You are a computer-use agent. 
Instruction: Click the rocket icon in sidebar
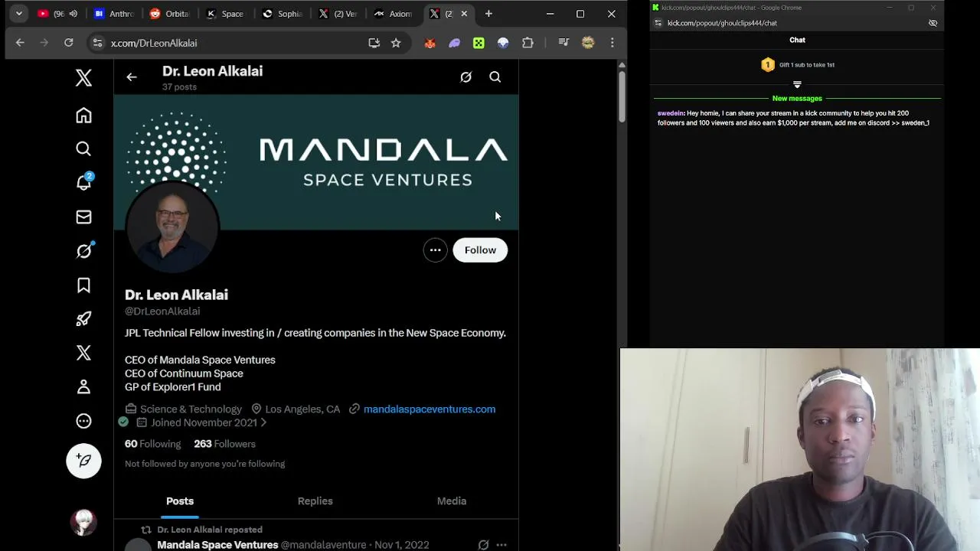83,319
